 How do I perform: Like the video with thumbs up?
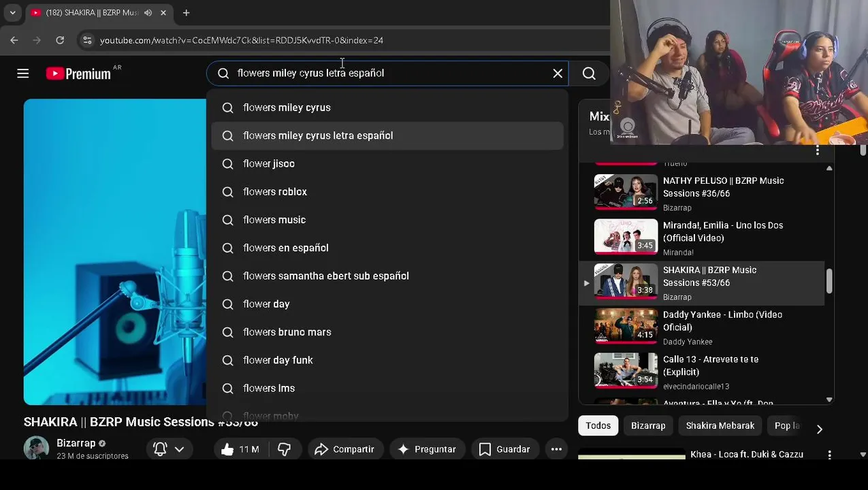[x=242, y=449]
